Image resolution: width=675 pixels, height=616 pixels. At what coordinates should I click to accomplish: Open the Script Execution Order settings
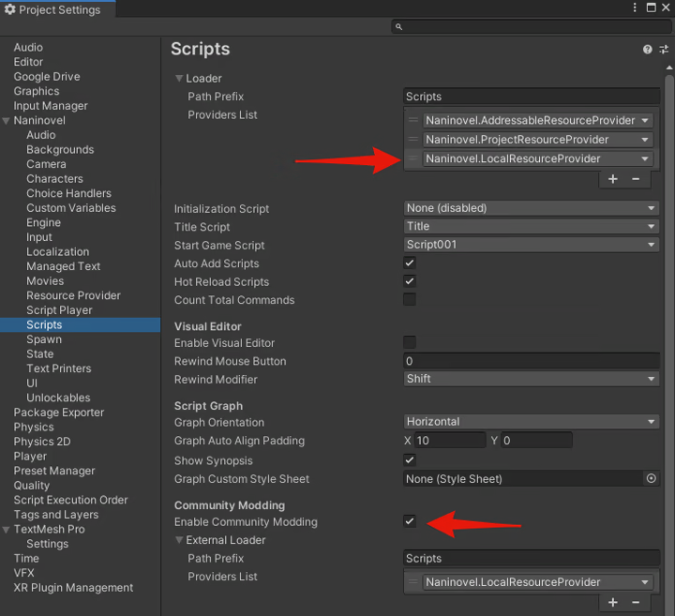pyautogui.click(x=70, y=500)
